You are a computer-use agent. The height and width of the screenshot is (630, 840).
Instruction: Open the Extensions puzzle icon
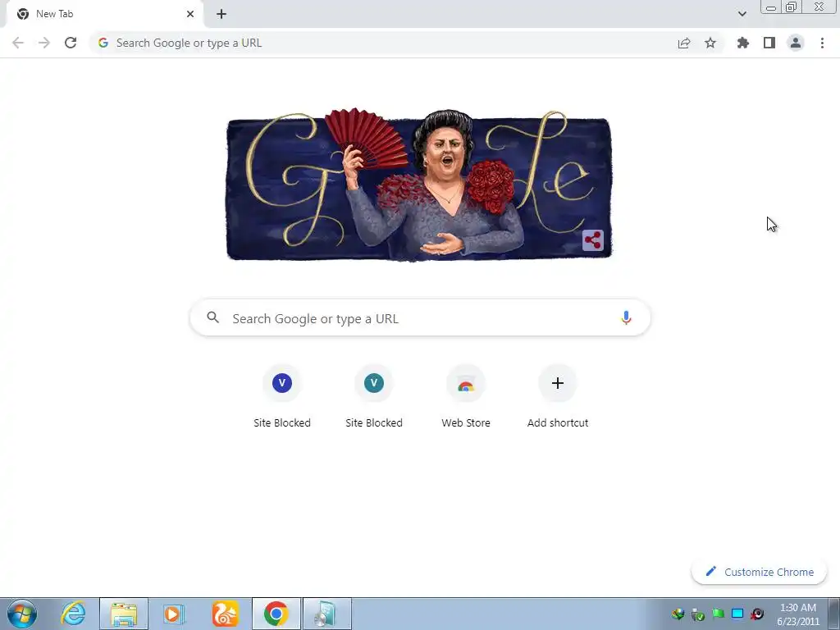tap(742, 43)
